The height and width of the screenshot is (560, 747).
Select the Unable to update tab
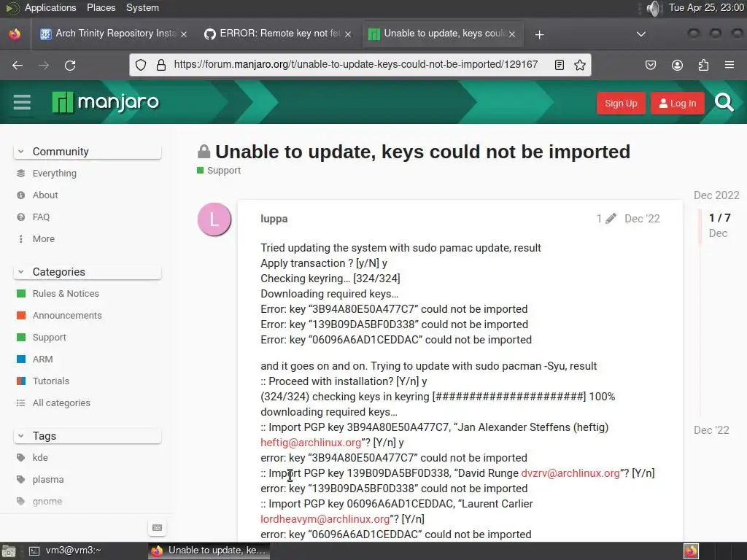pos(443,34)
